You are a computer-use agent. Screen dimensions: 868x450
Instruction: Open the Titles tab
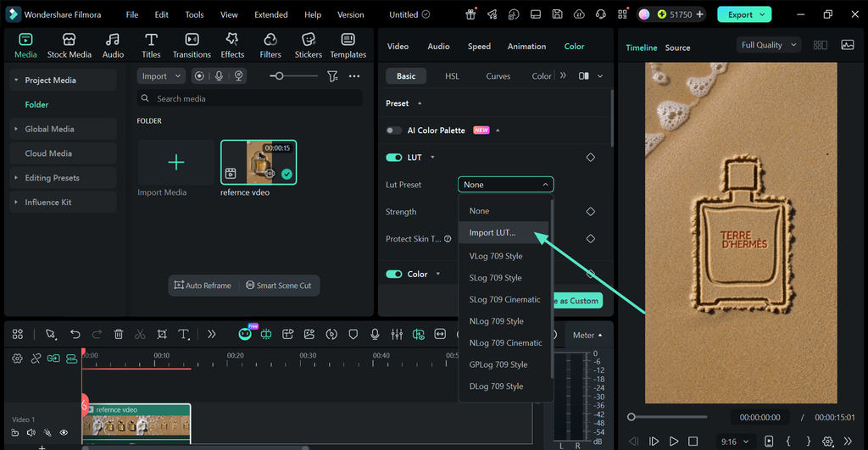(151, 46)
